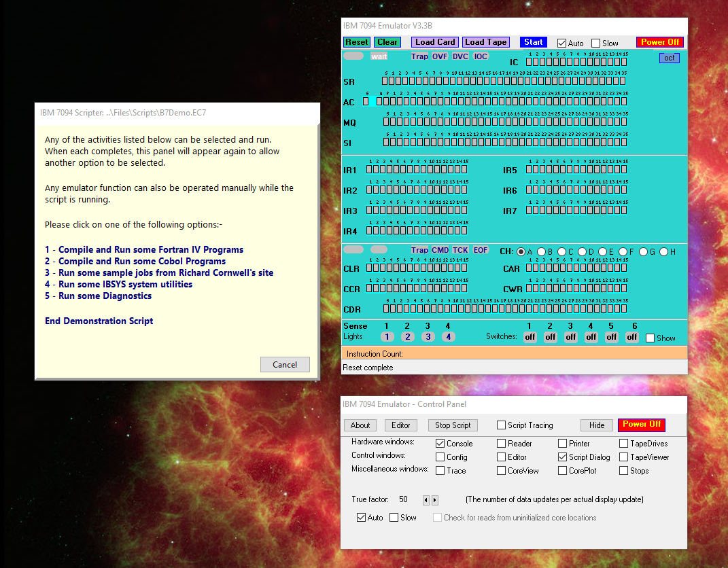Click Sense Light 1
This screenshot has width=728, height=568.
coord(387,337)
